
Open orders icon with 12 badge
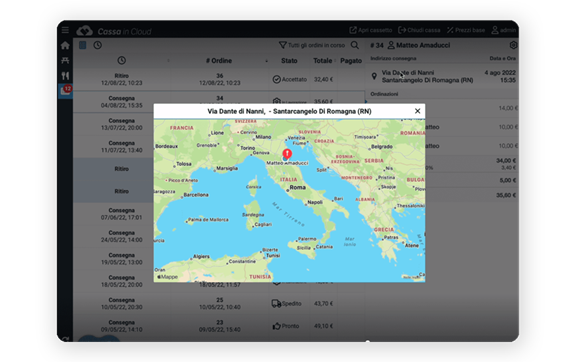(x=66, y=90)
